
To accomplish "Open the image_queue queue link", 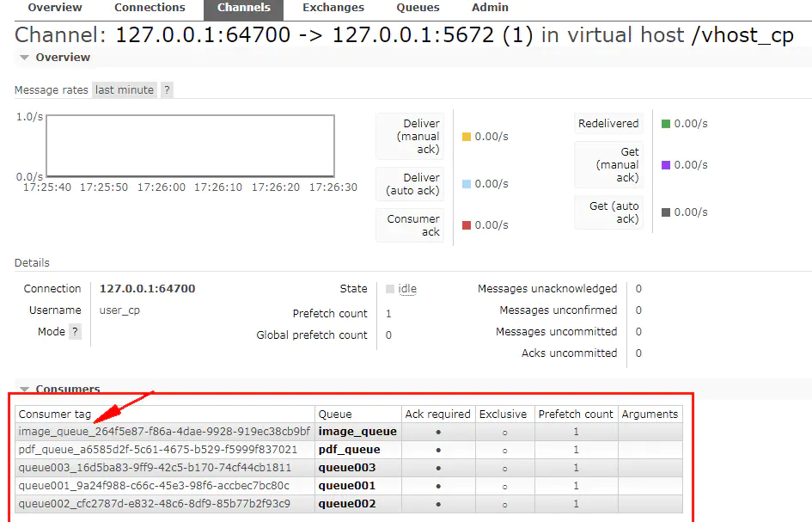I will (357, 432).
